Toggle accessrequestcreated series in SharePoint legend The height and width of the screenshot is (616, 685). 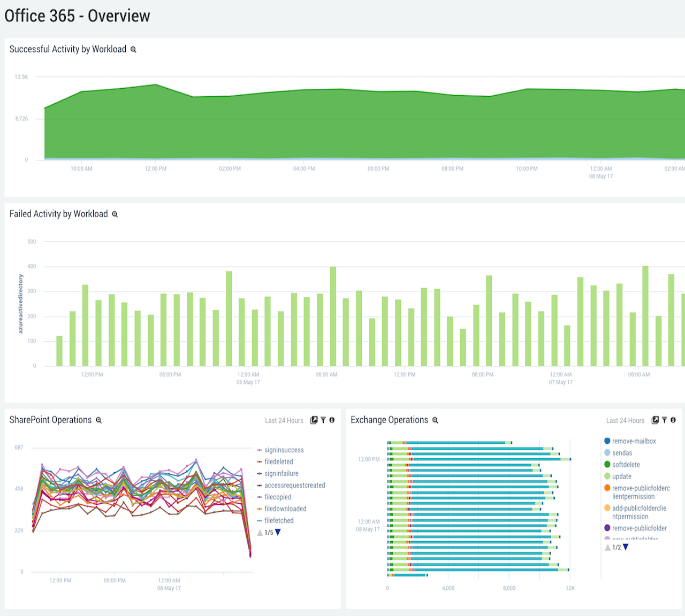(x=291, y=486)
